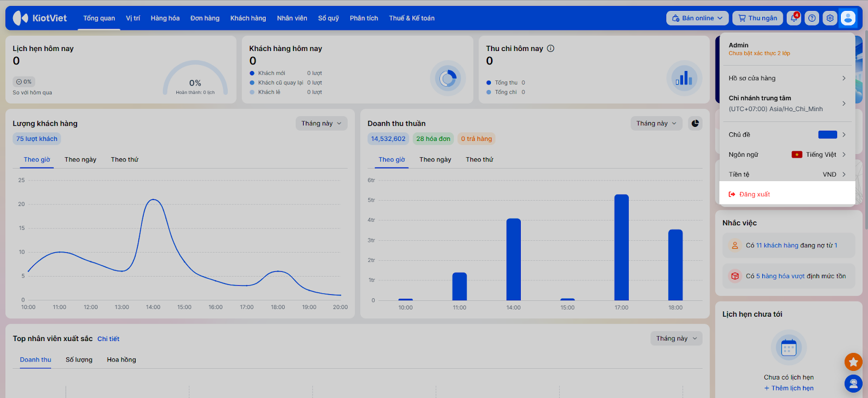
Task: Open the Hàng hóa menu
Action: click(165, 18)
